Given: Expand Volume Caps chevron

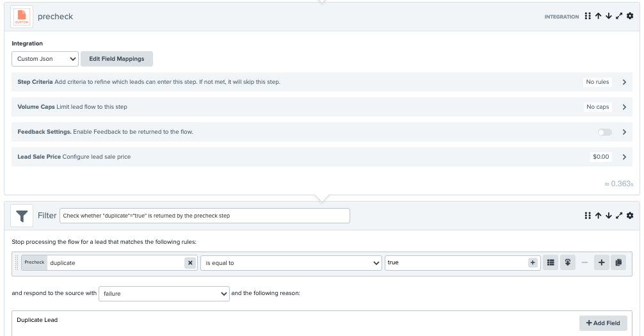Looking at the screenshot, I should point(624,107).
